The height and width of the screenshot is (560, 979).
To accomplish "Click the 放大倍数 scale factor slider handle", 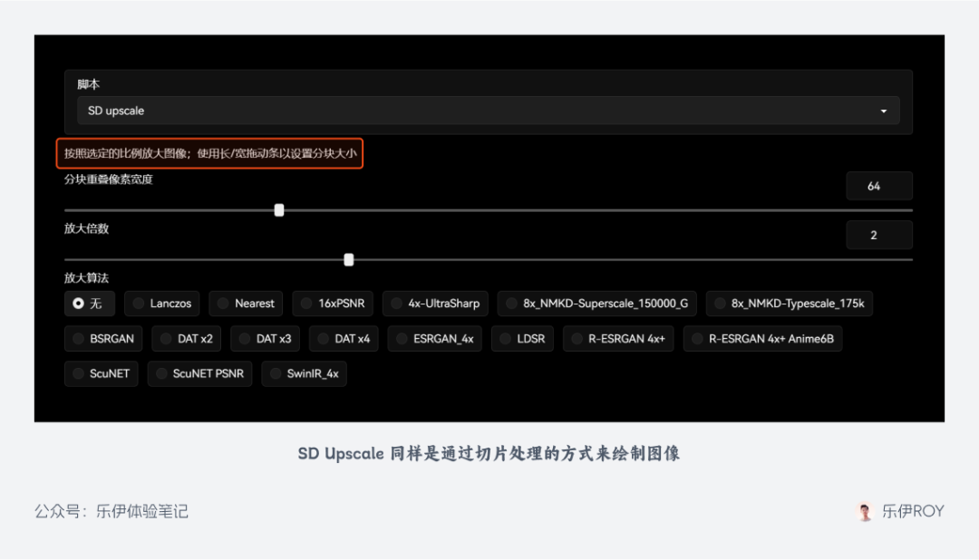I will point(349,260).
